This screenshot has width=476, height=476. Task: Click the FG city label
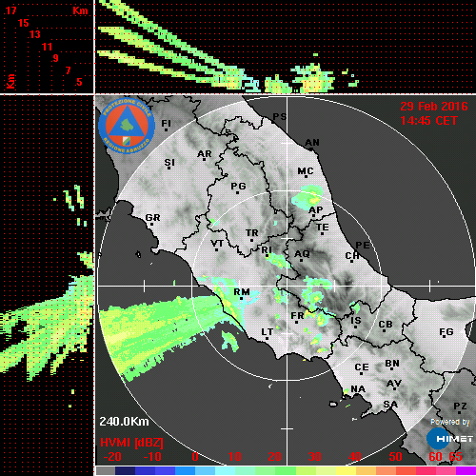click(446, 332)
